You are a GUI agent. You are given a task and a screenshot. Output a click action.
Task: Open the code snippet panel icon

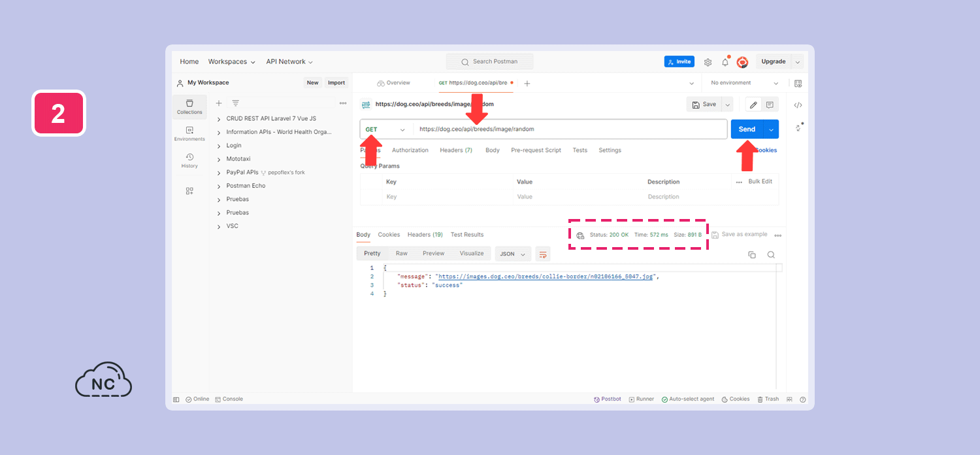pyautogui.click(x=798, y=105)
